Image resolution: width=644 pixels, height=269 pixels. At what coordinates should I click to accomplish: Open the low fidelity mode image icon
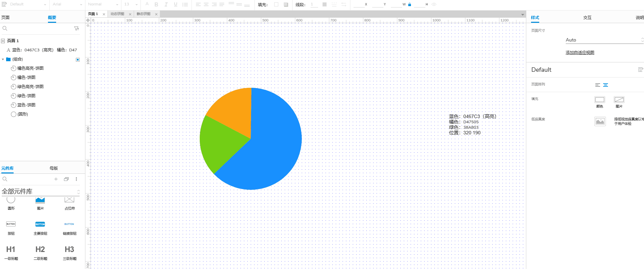pyautogui.click(x=600, y=121)
